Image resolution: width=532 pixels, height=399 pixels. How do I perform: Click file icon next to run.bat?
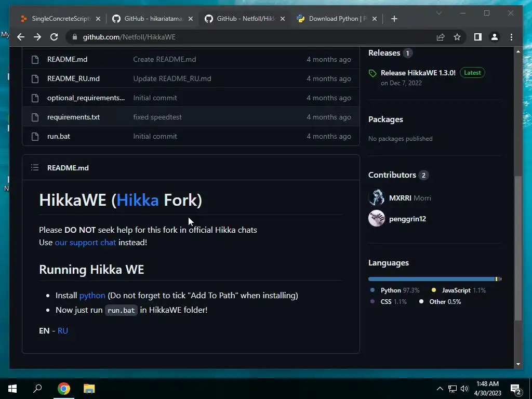coord(35,137)
